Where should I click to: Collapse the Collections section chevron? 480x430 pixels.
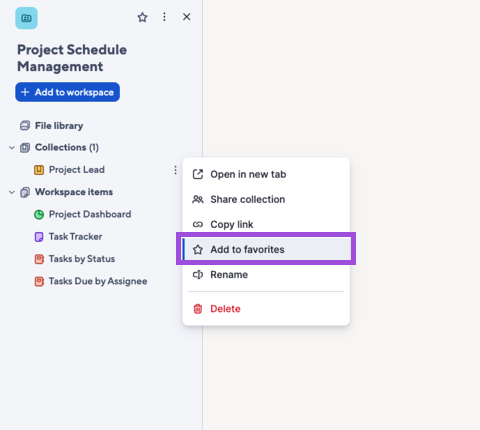click(x=12, y=147)
